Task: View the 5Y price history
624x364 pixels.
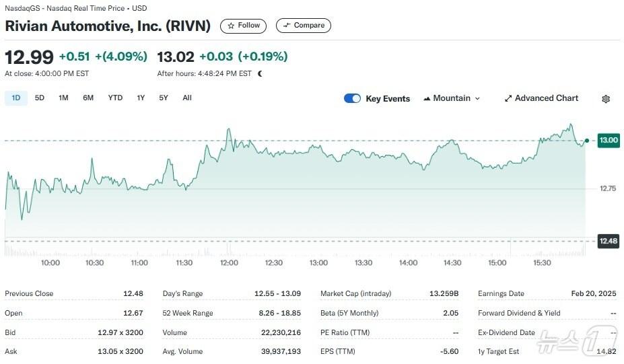Action: (x=164, y=98)
